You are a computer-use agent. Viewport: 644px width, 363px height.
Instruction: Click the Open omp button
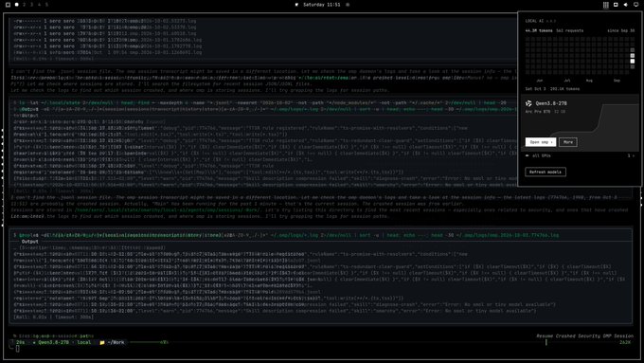click(x=541, y=142)
